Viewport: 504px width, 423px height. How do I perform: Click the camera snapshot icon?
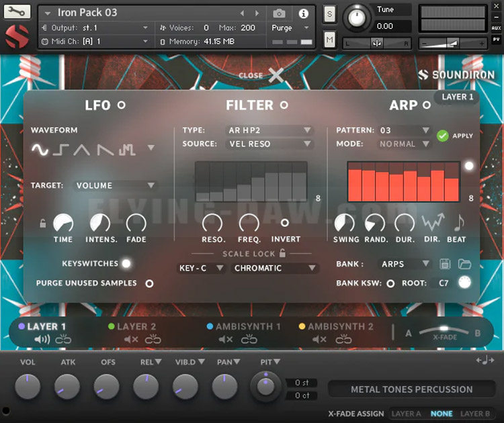click(279, 13)
